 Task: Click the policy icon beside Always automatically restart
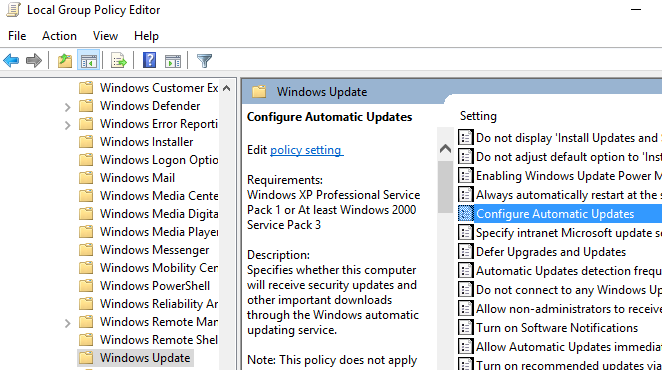(465, 195)
